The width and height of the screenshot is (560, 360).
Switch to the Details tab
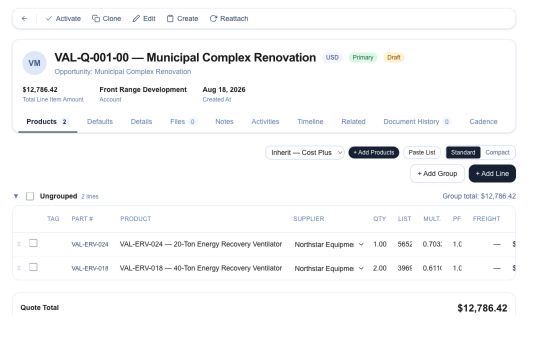point(141,121)
